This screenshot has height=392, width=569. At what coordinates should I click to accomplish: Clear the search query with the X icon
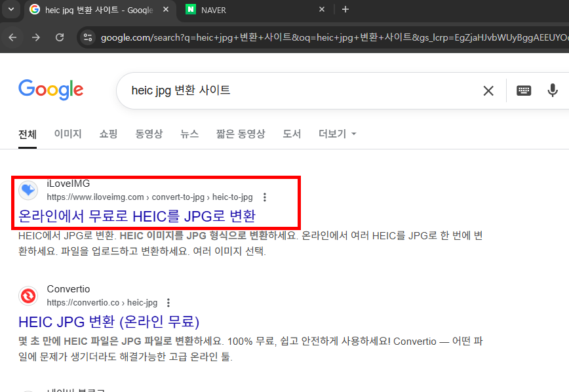pos(488,90)
